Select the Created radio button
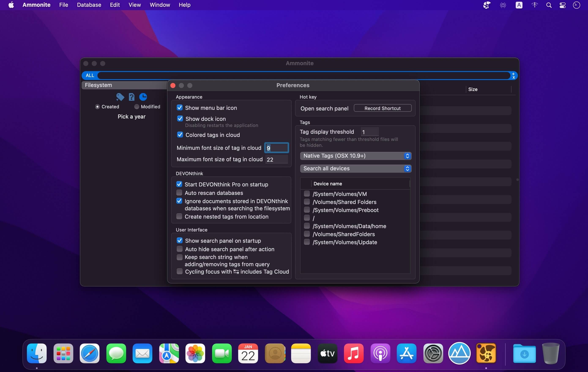The width and height of the screenshot is (588, 372). pyautogui.click(x=97, y=107)
